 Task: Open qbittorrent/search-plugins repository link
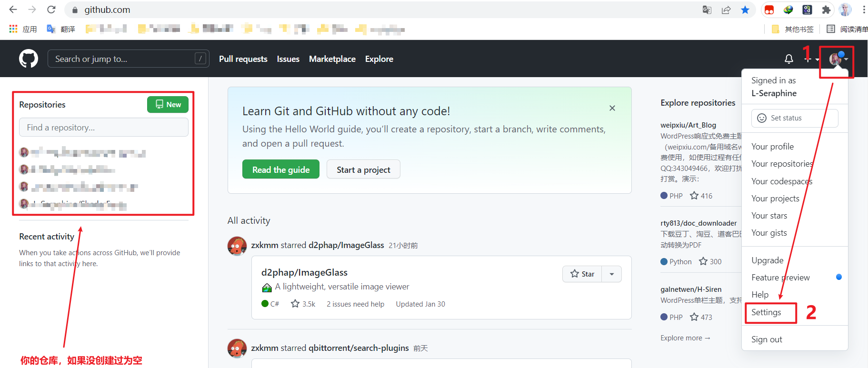[359, 348]
